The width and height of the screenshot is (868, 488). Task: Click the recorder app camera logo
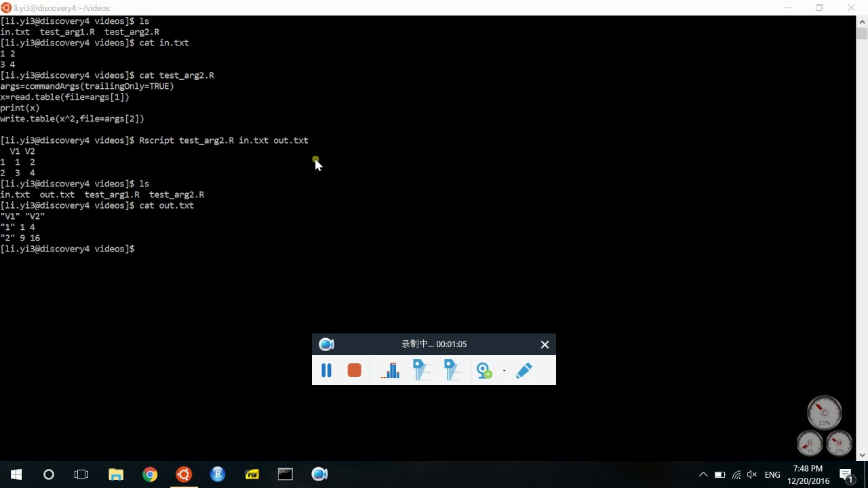click(326, 344)
